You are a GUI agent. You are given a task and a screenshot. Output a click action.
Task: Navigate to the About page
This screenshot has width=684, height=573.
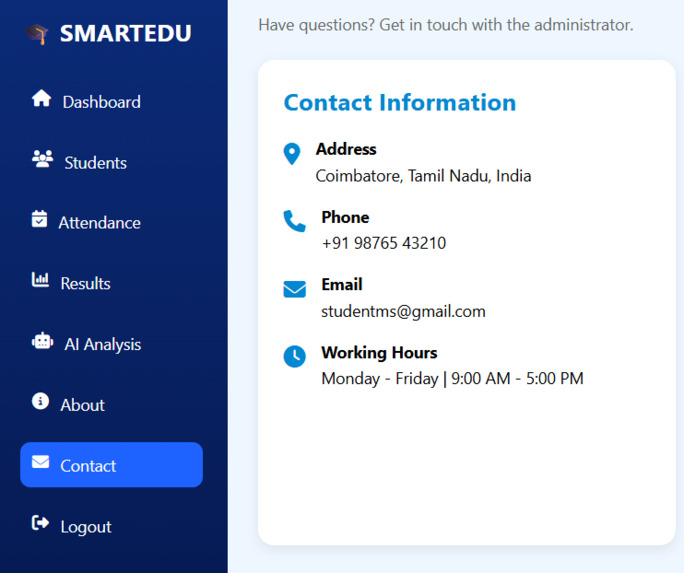[x=111, y=405]
